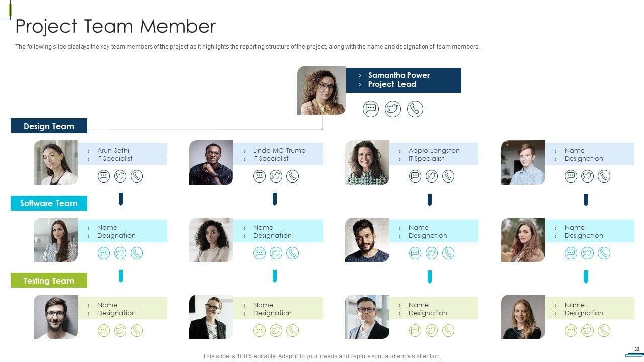The width and height of the screenshot is (644, 362).
Task: Select the Software Team label
Action: click(49, 203)
